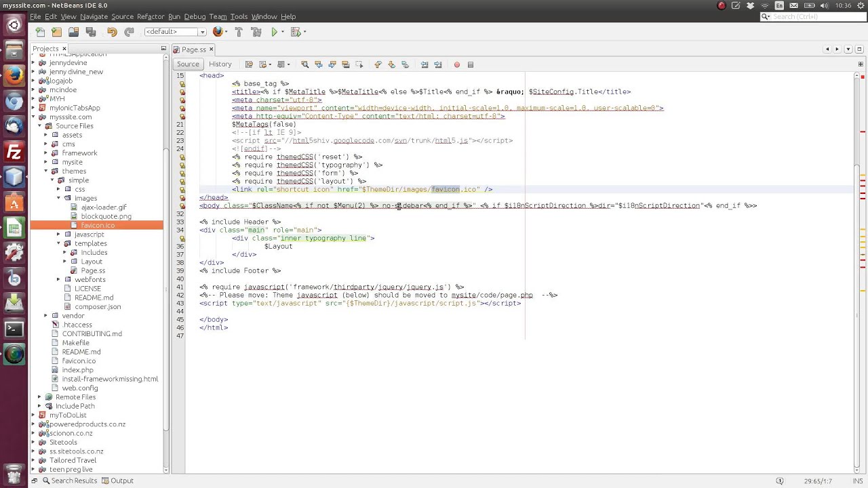Open Firefox from the Ubuntu launcher
Screen dimensions: 868x488
tap(14, 76)
